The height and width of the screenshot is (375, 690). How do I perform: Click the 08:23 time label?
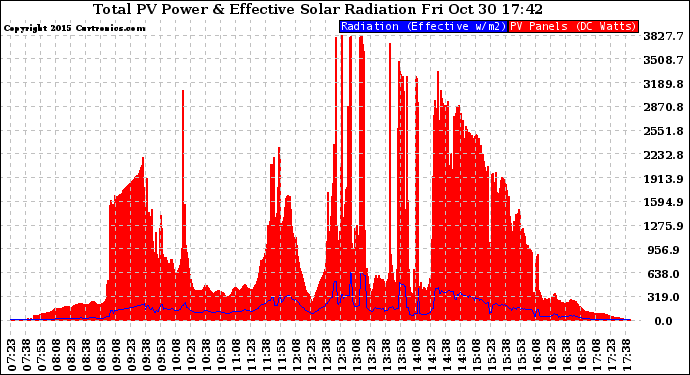(x=72, y=354)
